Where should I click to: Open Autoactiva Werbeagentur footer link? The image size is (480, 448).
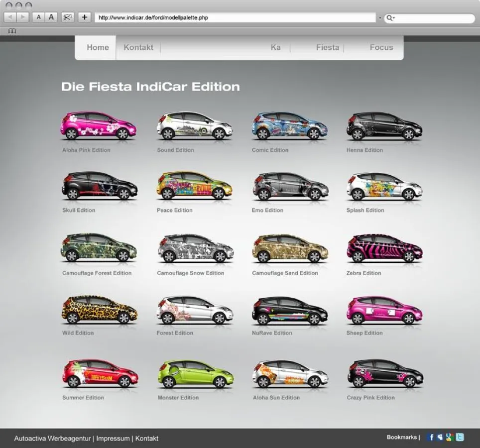click(52, 438)
